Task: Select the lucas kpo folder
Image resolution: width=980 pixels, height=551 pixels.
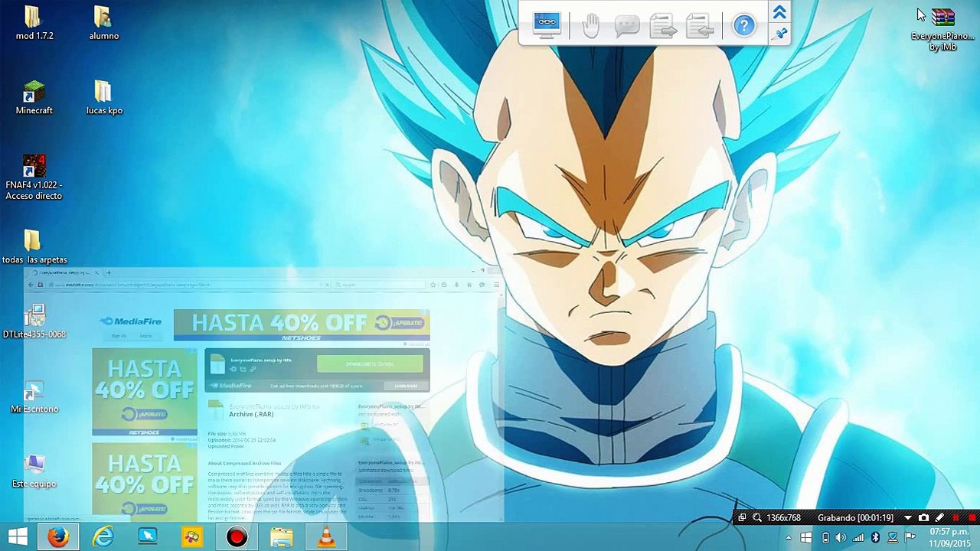Action: click(103, 98)
